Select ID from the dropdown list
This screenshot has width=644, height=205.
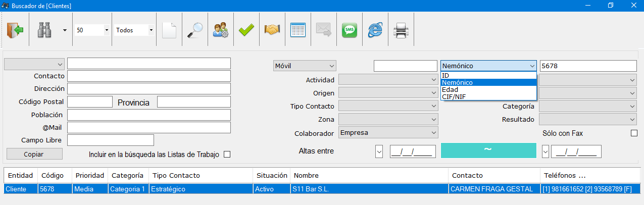click(488, 75)
